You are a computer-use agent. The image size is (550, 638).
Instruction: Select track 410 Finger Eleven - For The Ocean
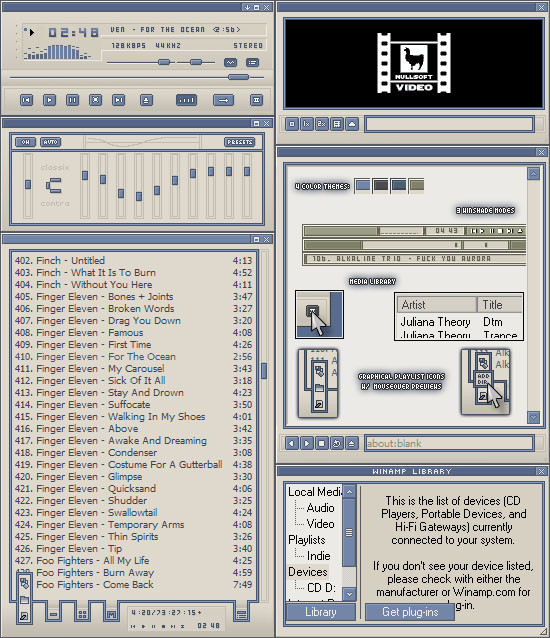133,356
